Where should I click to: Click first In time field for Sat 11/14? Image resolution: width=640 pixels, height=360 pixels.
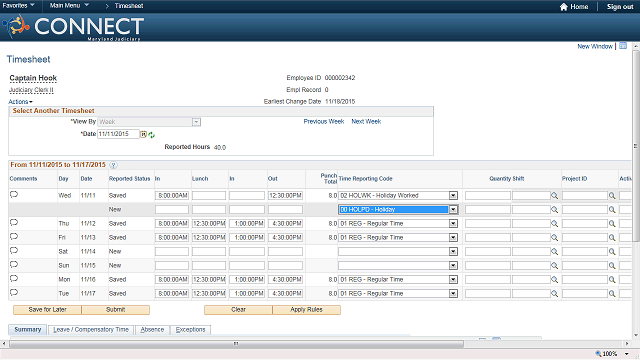tap(172, 251)
